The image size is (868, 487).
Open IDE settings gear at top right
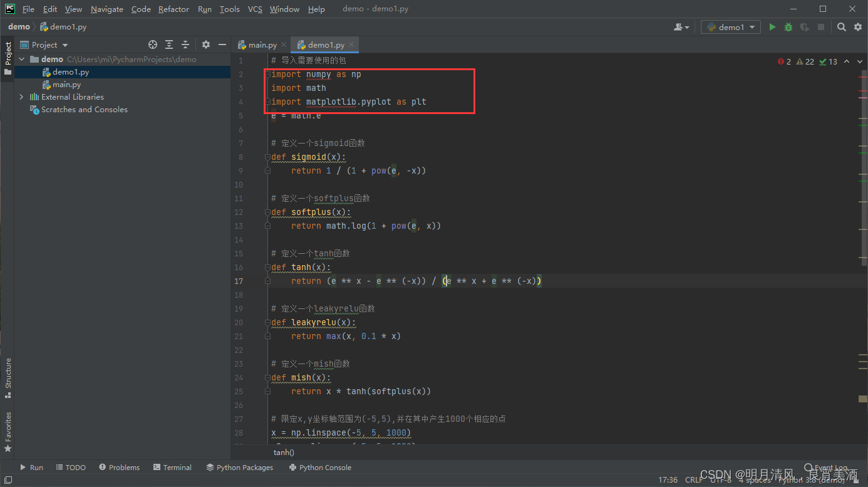857,27
